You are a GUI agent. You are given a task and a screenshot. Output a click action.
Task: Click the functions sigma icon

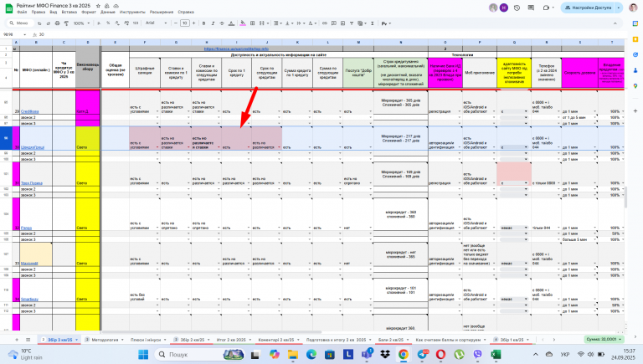[373, 23]
